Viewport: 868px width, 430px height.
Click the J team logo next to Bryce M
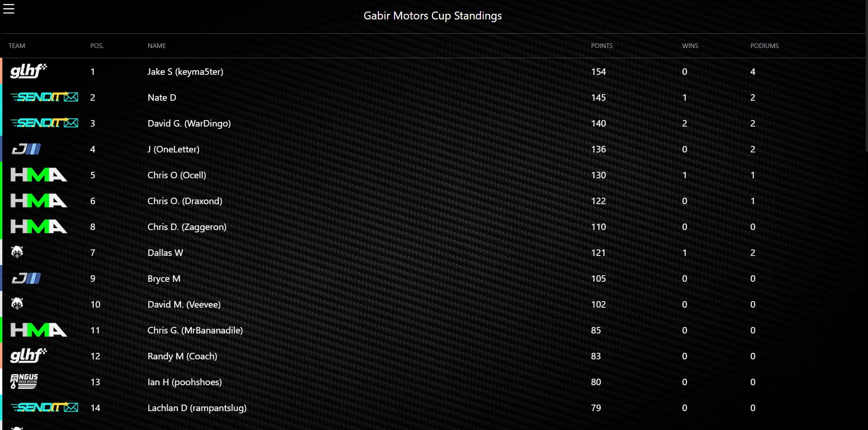point(25,278)
